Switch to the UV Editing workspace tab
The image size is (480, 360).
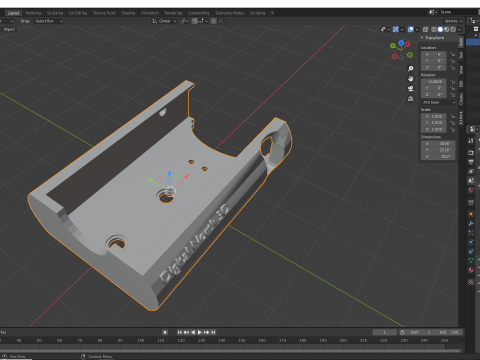coord(78,13)
